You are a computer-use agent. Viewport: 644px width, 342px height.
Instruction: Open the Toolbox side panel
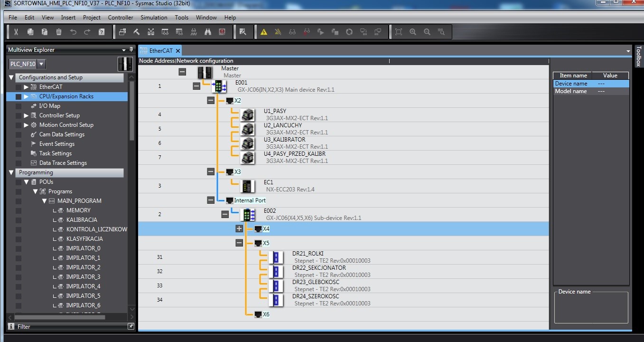(x=639, y=56)
